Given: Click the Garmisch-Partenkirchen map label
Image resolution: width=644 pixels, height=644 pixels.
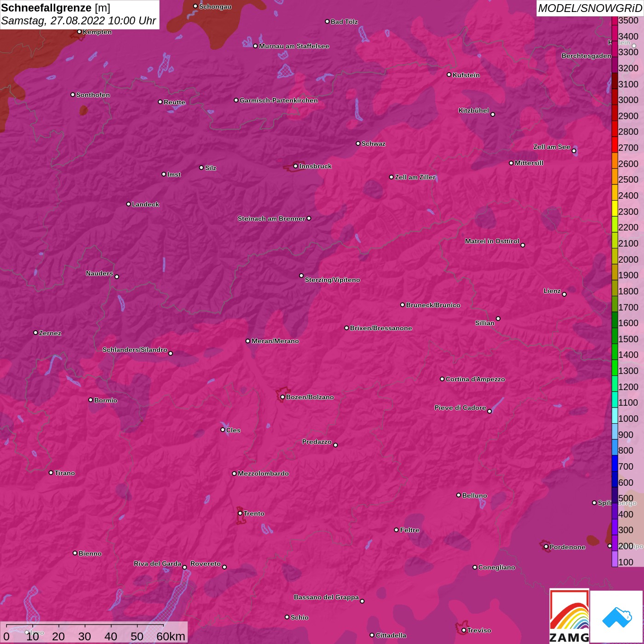Looking at the screenshot, I should pyautogui.click(x=278, y=100).
